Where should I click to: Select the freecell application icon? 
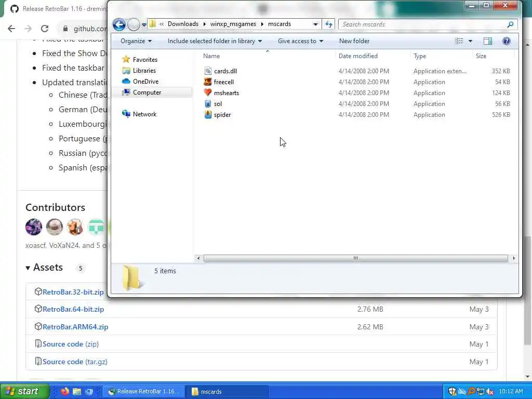click(208, 82)
